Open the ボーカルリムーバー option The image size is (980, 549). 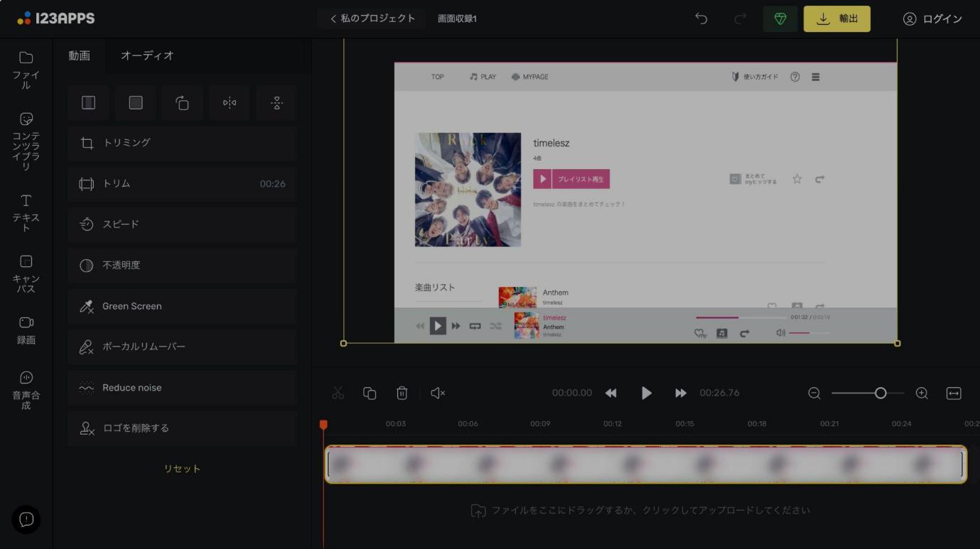[x=183, y=347]
